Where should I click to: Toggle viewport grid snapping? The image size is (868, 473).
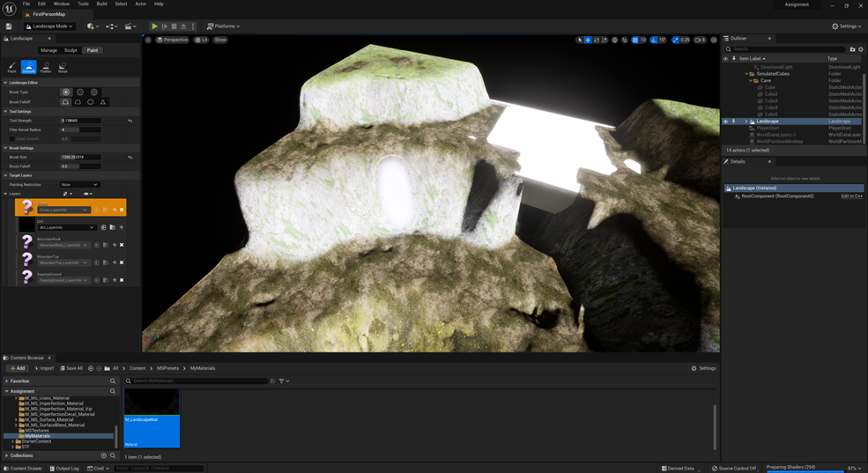634,40
